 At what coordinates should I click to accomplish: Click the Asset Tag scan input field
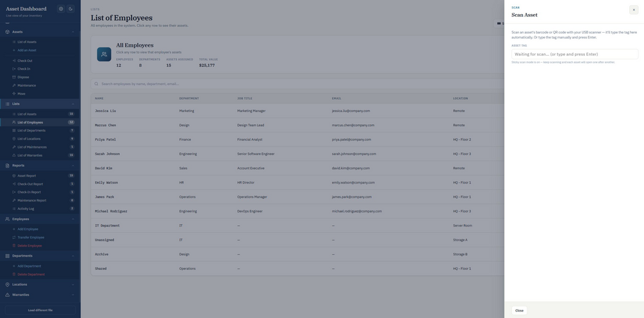click(575, 54)
